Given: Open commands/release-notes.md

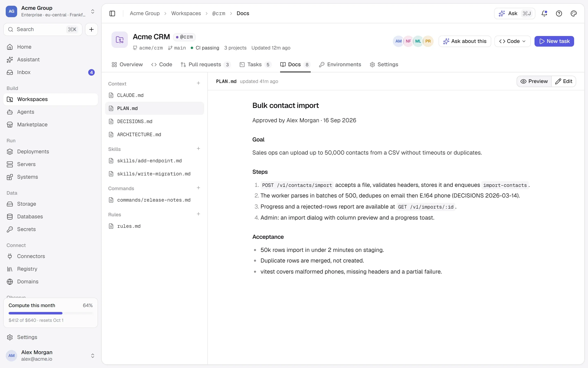Looking at the screenshot, I should [x=154, y=200].
